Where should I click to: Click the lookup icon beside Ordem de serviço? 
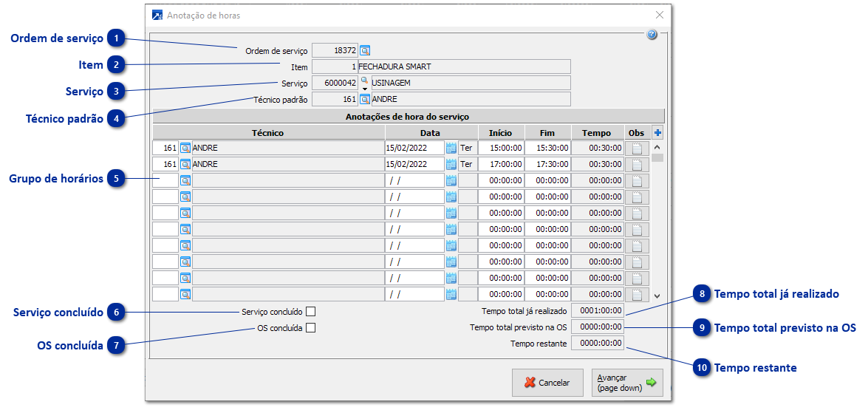tap(364, 51)
